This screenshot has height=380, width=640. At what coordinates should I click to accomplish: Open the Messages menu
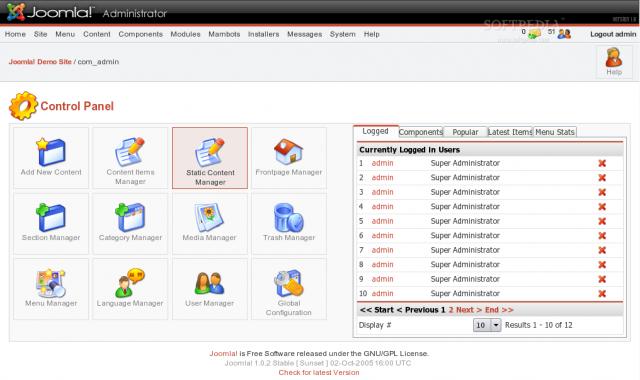pyautogui.click(x=304, y=34)
